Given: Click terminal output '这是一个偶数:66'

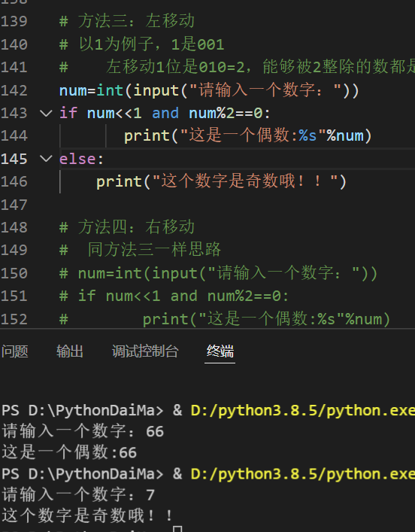Looking at the screenshot, I should [69, 452].
